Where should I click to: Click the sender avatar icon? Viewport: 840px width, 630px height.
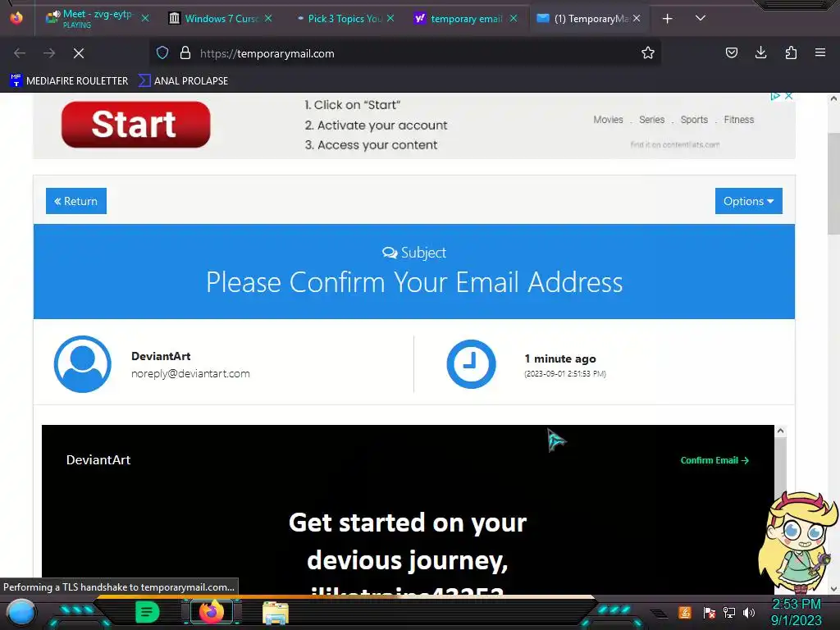[83, 364]
